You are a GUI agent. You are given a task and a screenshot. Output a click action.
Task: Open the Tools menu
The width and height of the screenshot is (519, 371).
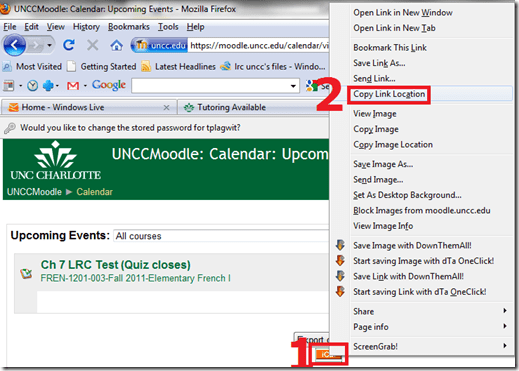point(168,27)
